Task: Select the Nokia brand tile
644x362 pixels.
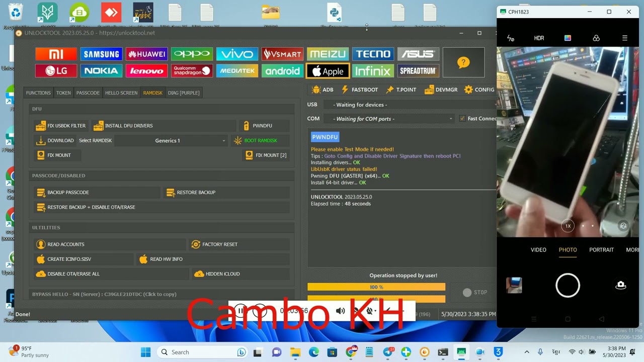Action: tap(101, 71)
